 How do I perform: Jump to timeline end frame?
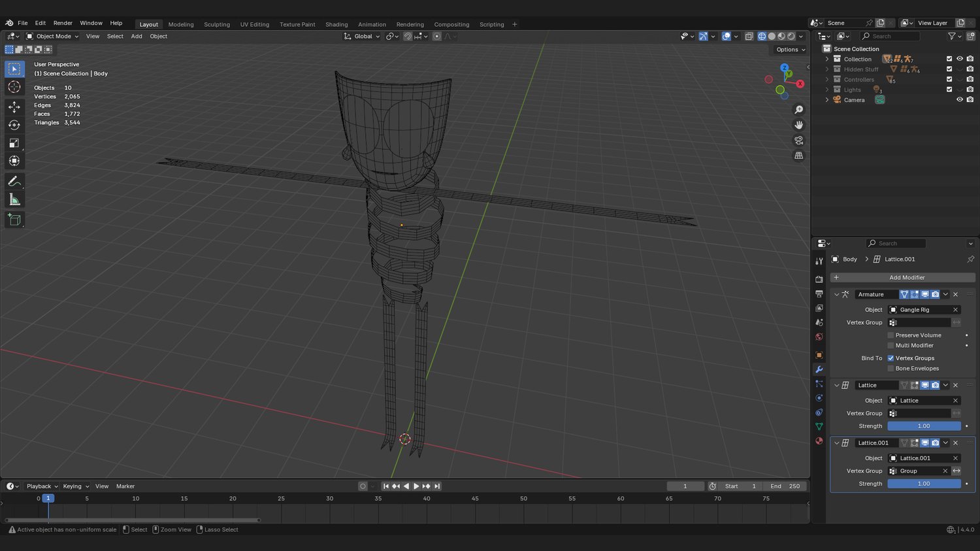pos(437,486)
